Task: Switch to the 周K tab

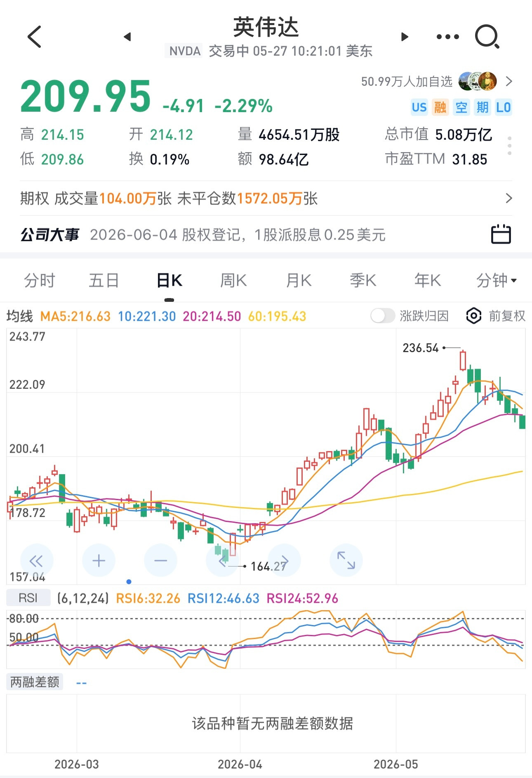Action: (233, 281)
